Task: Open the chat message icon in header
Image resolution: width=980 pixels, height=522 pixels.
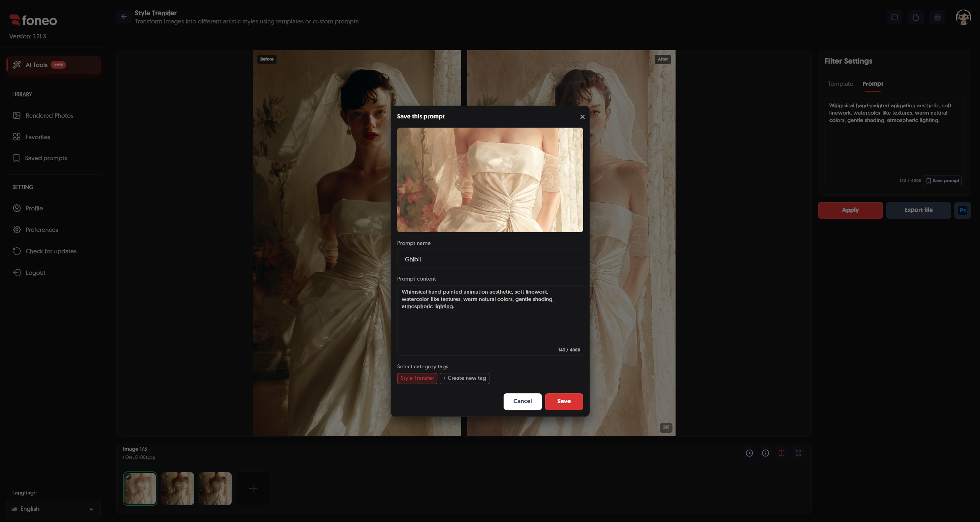Action: 894,17
